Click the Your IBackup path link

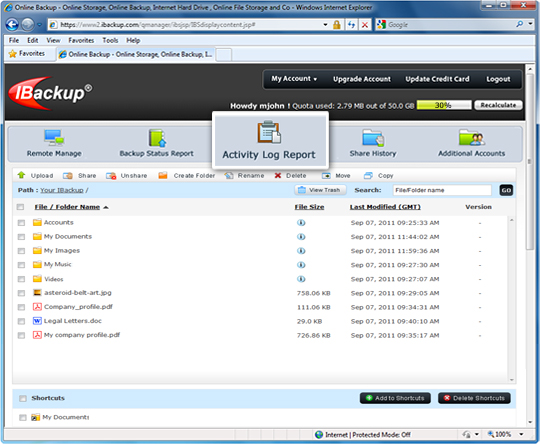(62, 190)
